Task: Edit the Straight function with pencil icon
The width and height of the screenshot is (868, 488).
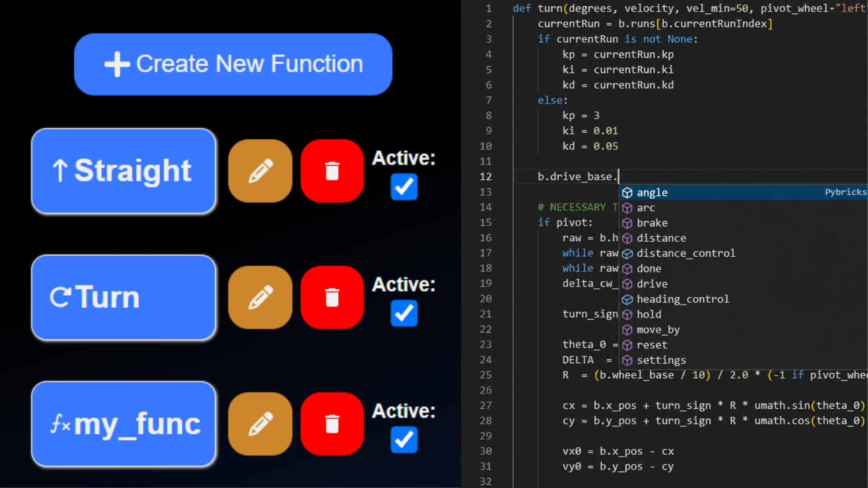Action: [x=260, y=171]
